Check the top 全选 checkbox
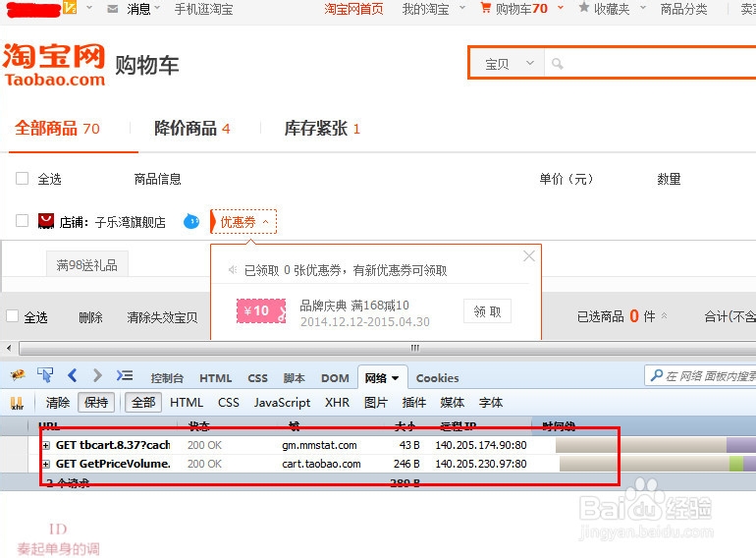 (23, 179)
